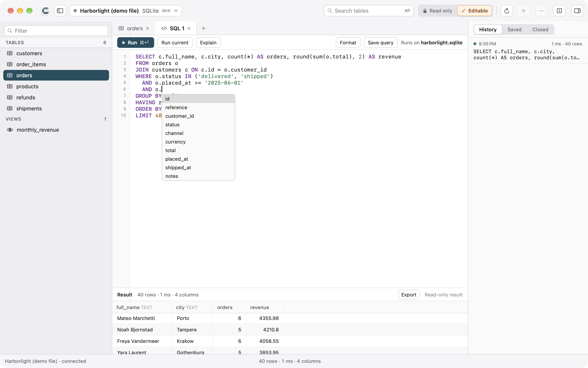This screenshot has height=368, width=588.
Task: Open the refunds table
Action: pyautogui.click(x=56, y=97)
